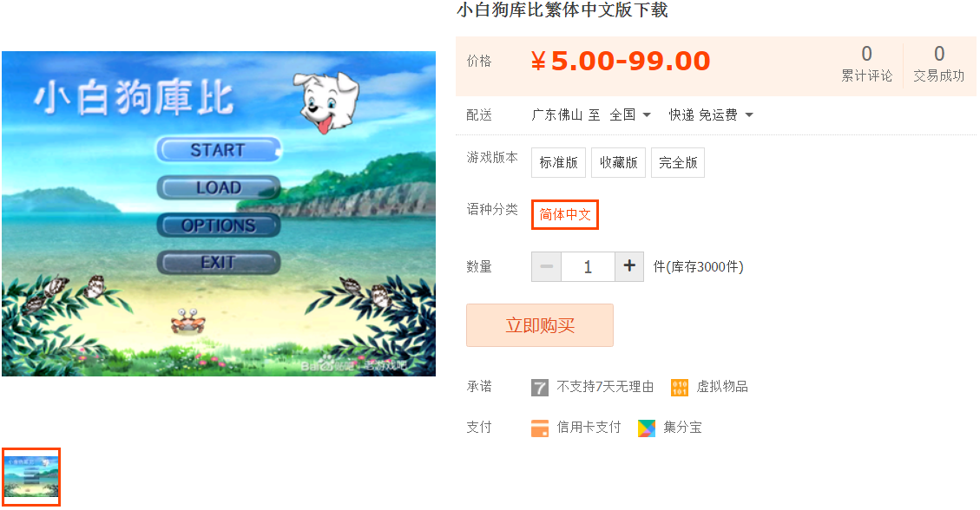The height and width of the screenshot is (510, 980).
Task: Open the 交易成功 transactions count
Action: pos(938,63)
